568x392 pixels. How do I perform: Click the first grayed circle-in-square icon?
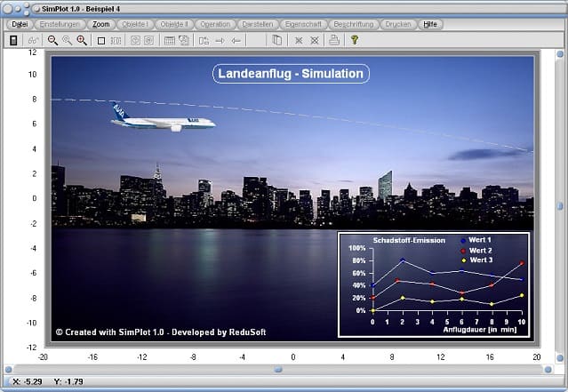coord(135,40)
